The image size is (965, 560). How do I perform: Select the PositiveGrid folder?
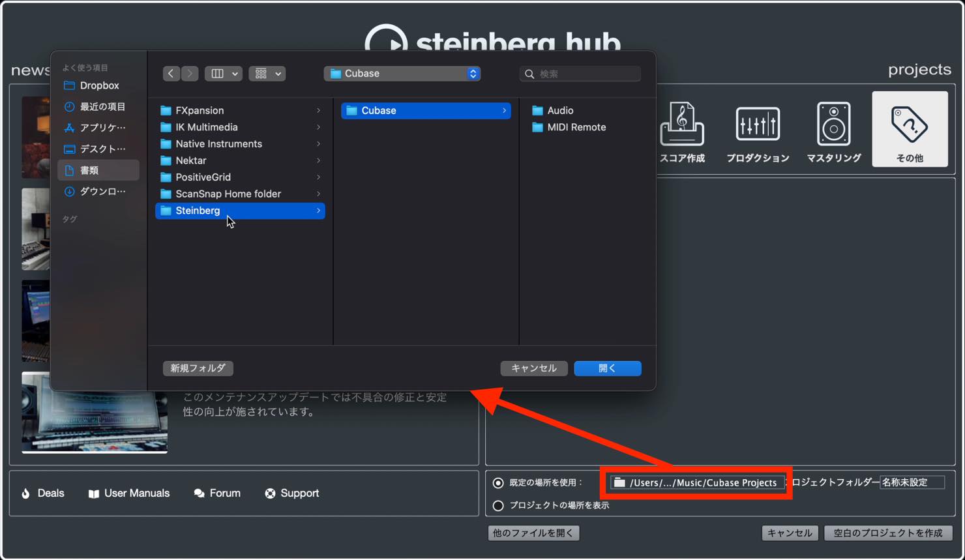click(240, 177)
